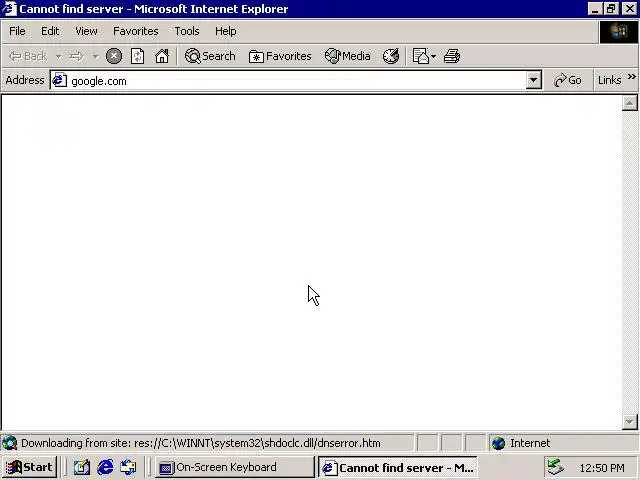
Task: Show the History pane
Action: pyautogui.click(x=391, y=56)
